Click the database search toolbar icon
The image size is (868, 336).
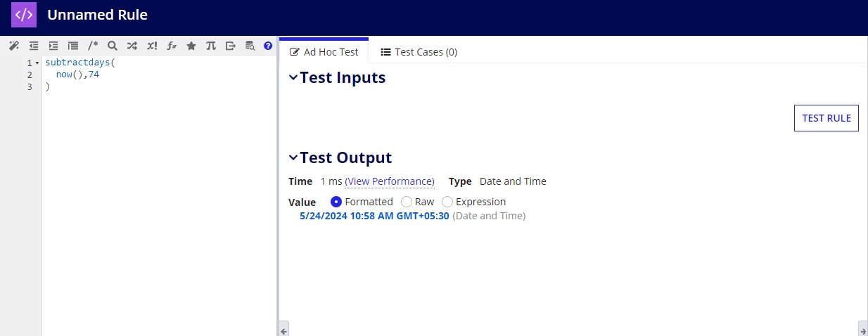pos(250,46)
